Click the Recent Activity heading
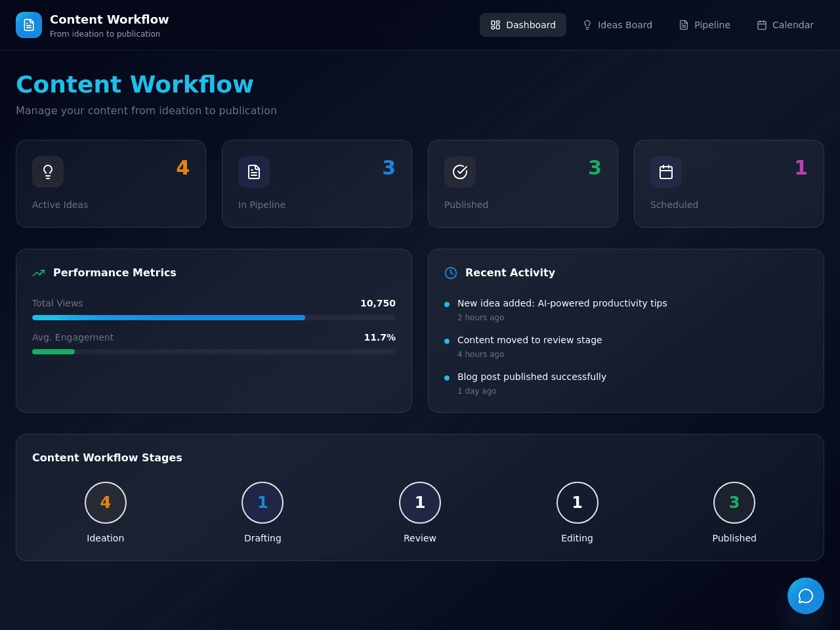Screen dimensions: 840x630 (x=510, y=272)
